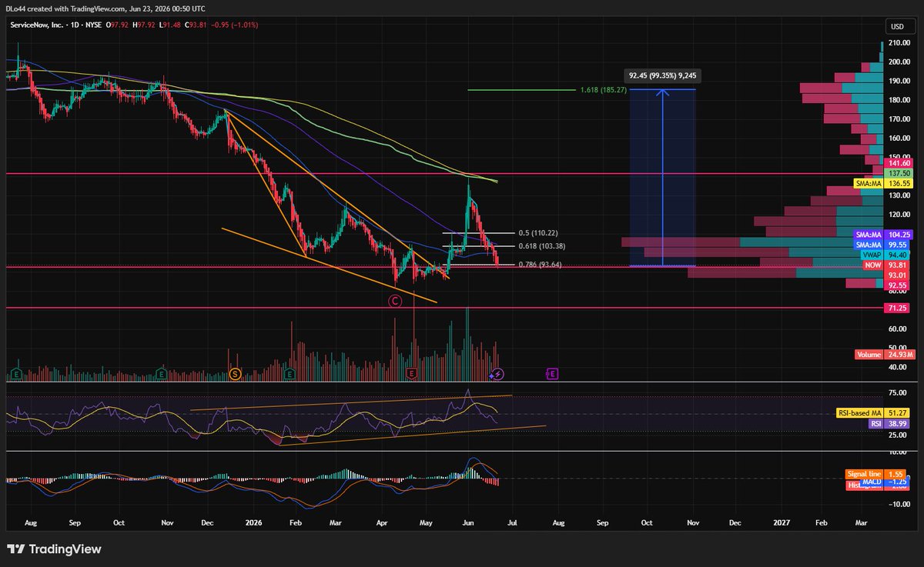
Task: Select the 0.5 (110.22) Fibonacci label
Action: pos(538,233)
